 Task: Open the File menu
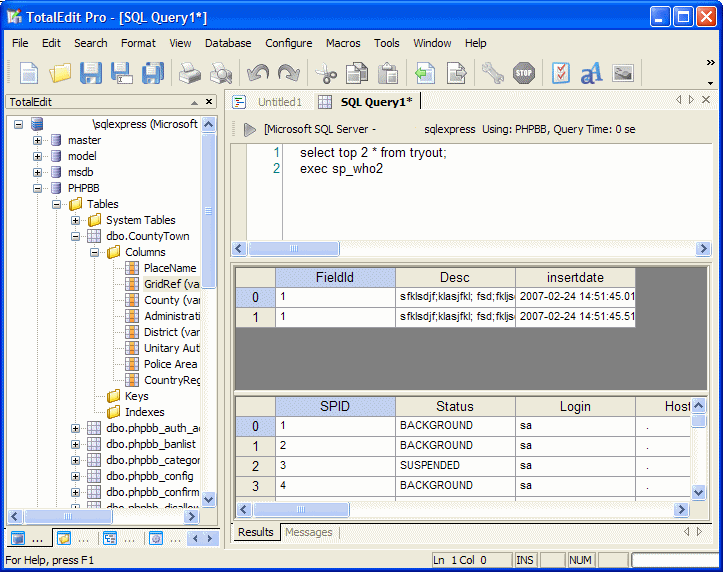point(20,43)
